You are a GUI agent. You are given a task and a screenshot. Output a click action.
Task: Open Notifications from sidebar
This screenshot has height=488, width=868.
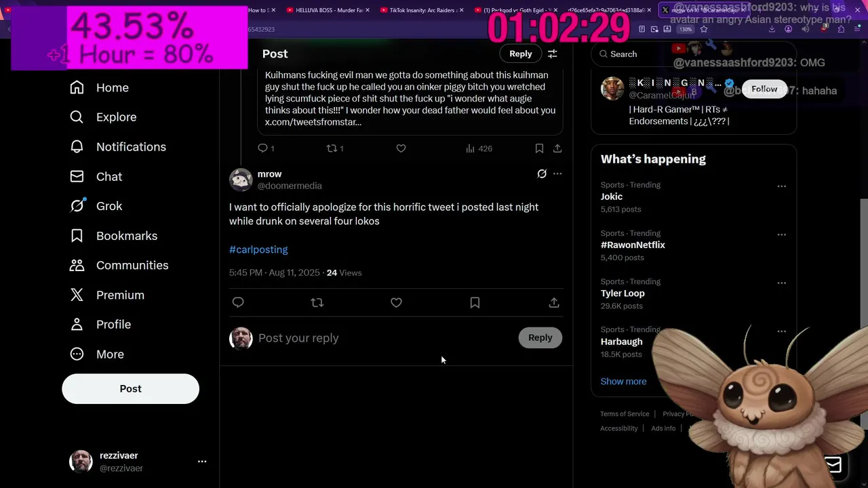(x=118, y=146)
